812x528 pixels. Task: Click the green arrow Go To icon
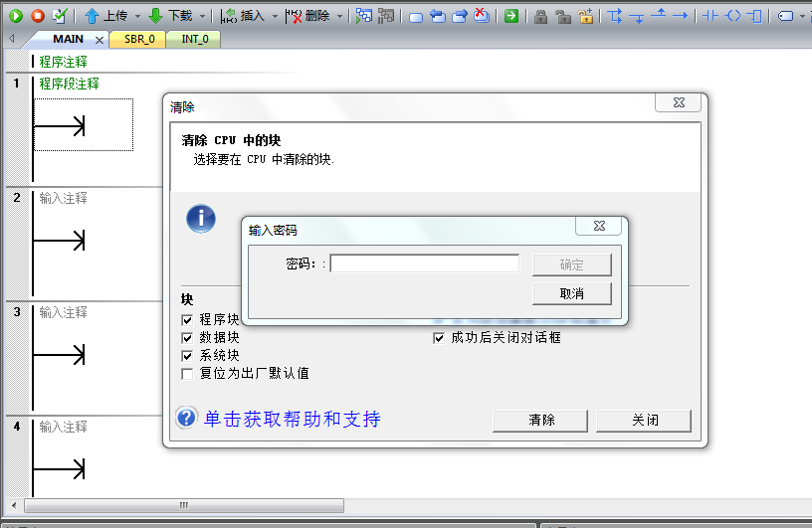[510, 16]
